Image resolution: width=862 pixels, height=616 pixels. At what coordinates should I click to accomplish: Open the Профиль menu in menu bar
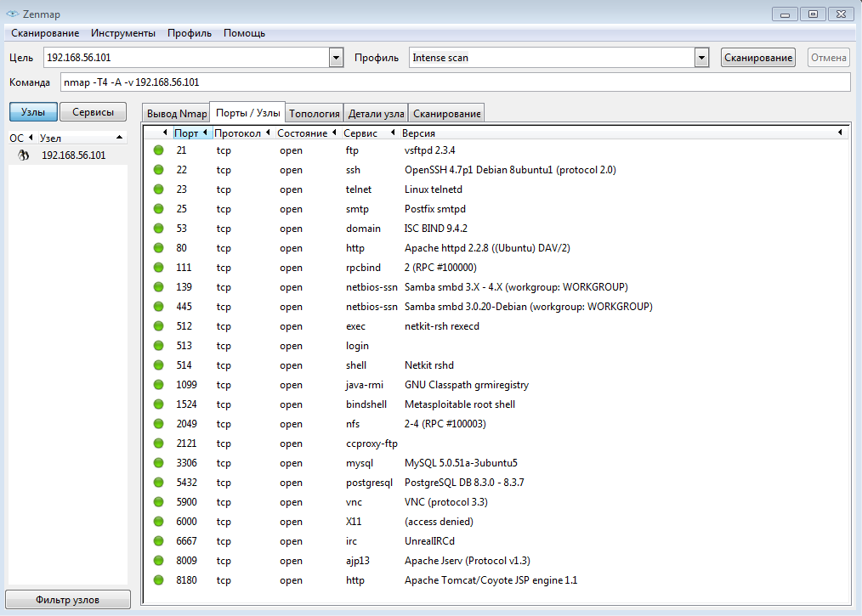189,33
